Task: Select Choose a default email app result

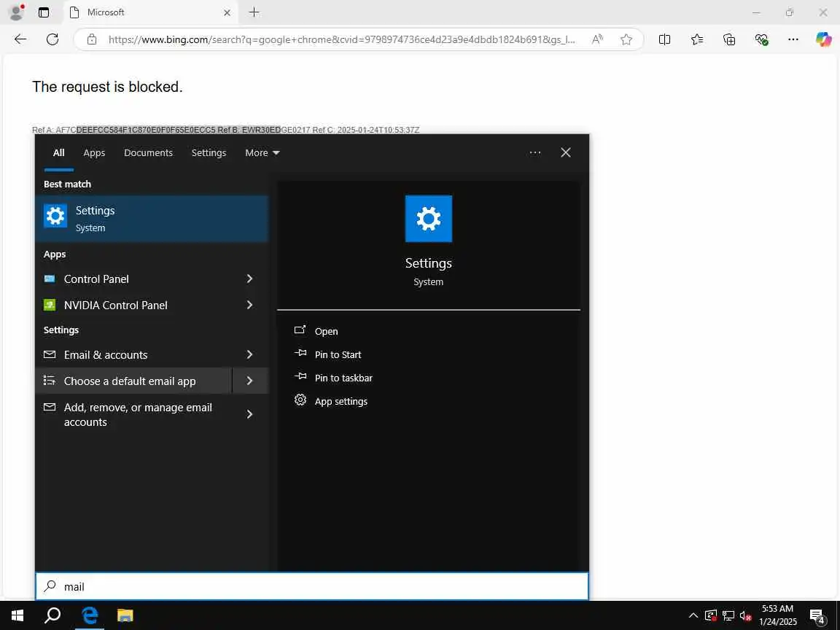Action: 133,381
